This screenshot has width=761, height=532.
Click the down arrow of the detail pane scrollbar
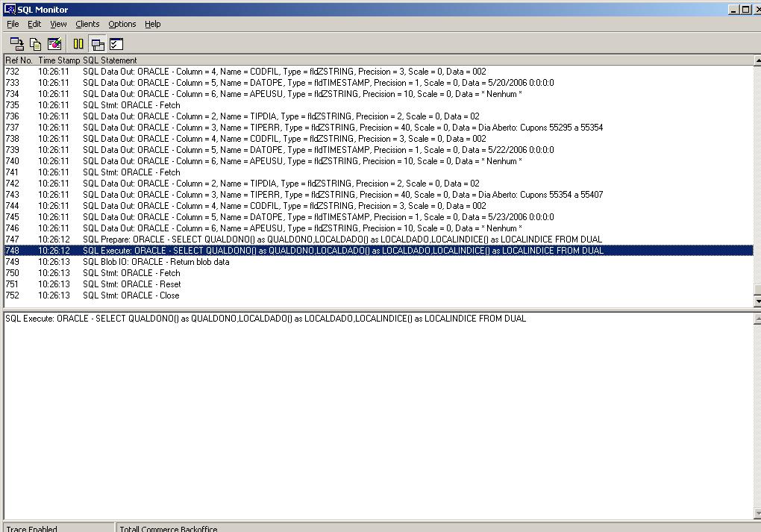(757, 513)
